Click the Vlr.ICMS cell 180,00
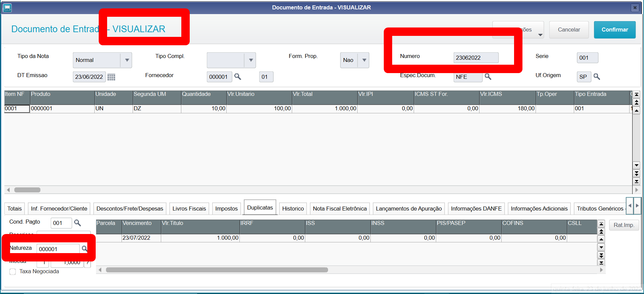 click(x=507, y=109)
